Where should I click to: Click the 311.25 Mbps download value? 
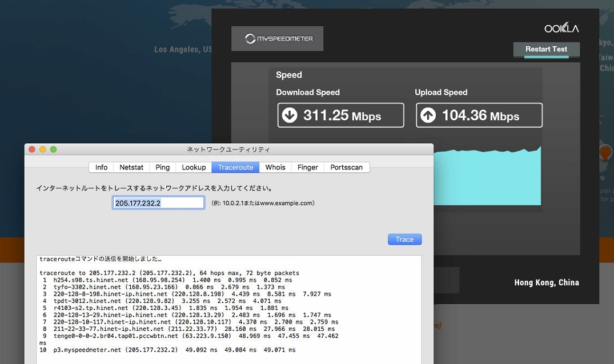coord(342,115)
